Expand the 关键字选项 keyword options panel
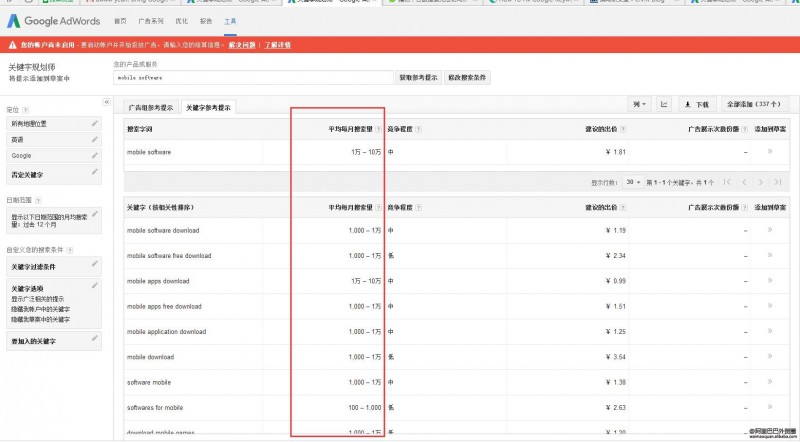The image size is (800, 442). point(94,286)
